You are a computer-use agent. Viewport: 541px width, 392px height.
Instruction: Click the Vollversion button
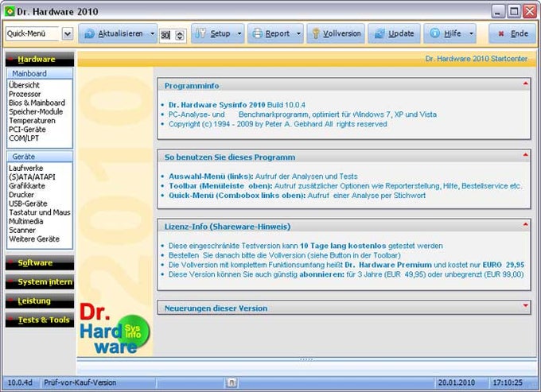pos(336,33)
